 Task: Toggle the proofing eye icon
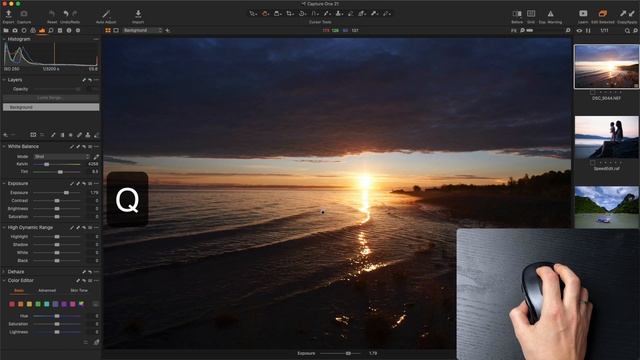coord(579,31)
